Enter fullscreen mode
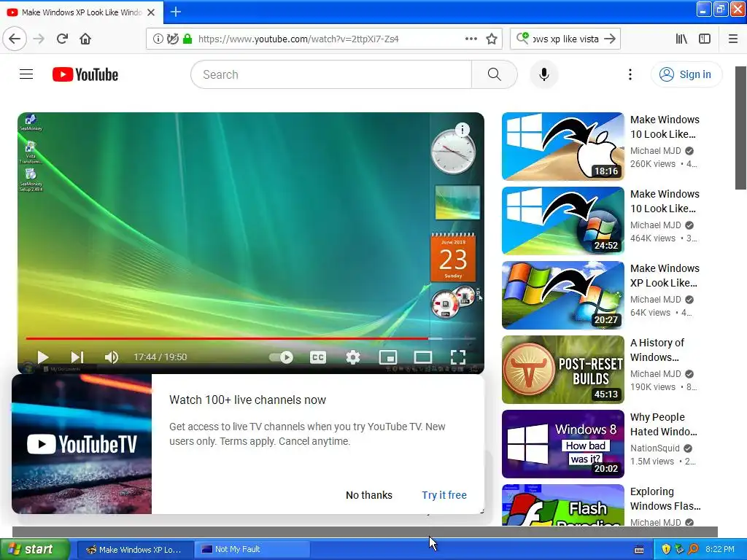The image size is (747, 560). pos(458,357)
